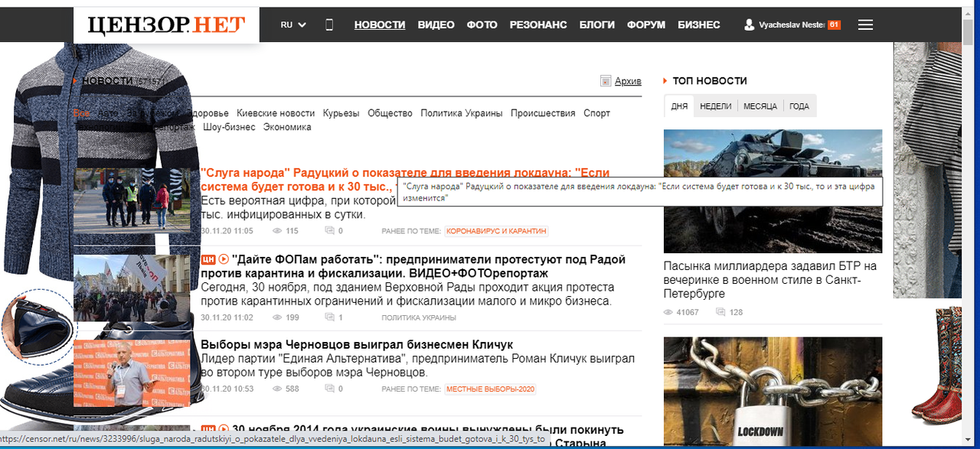Filter news by Экономика
The height and width of the screenshot is (449, 980).
[x=287, y=127]
